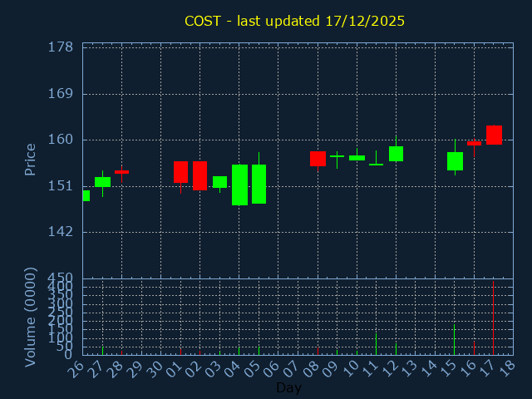Click the 160 price axis label
532x399 pixels.
[x=61, y=140]
